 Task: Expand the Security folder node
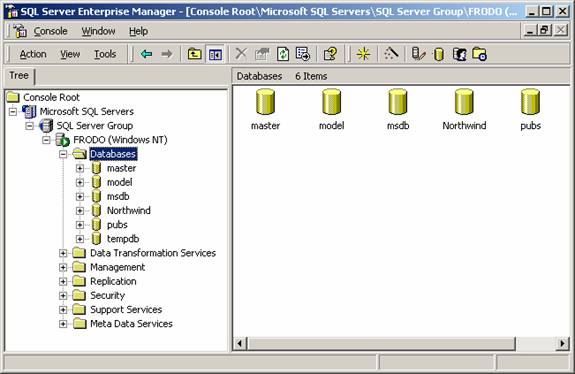63,296
